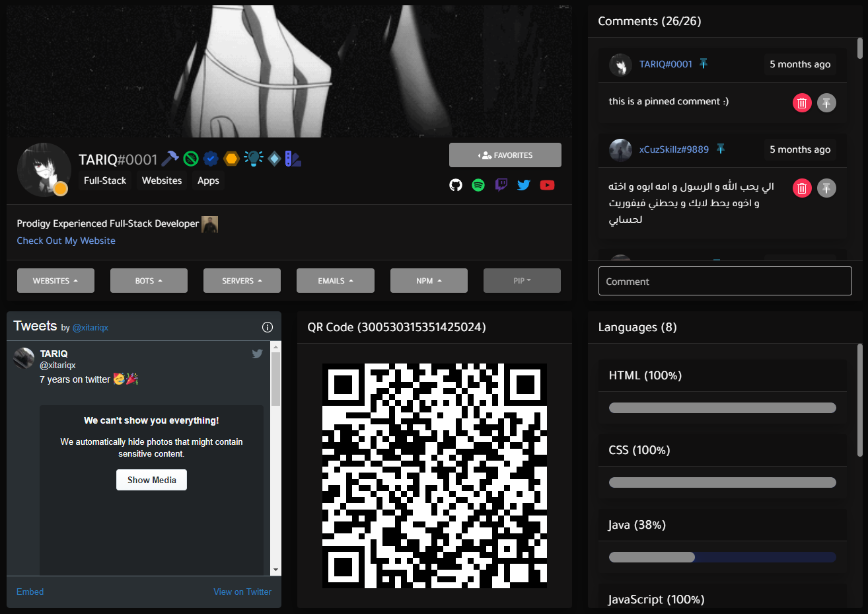The height and width of the screenshot is (614, 868).
Task: Expand the WEBSITES dropdown
Action: click(x=55, y=280)
